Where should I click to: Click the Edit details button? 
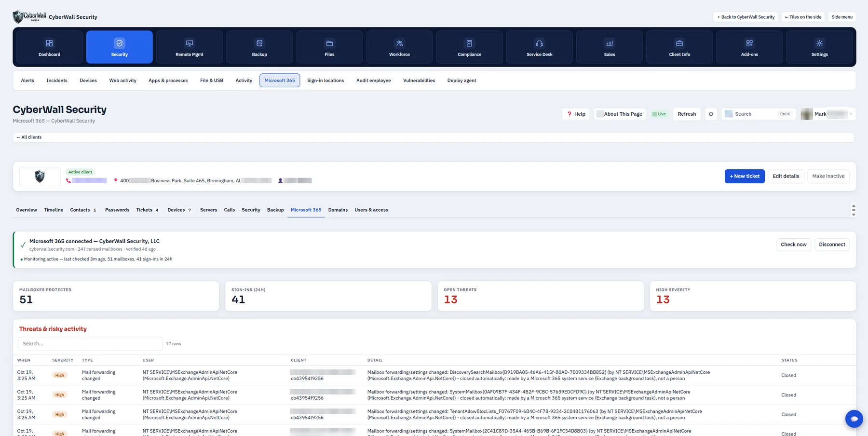(786, 177)
